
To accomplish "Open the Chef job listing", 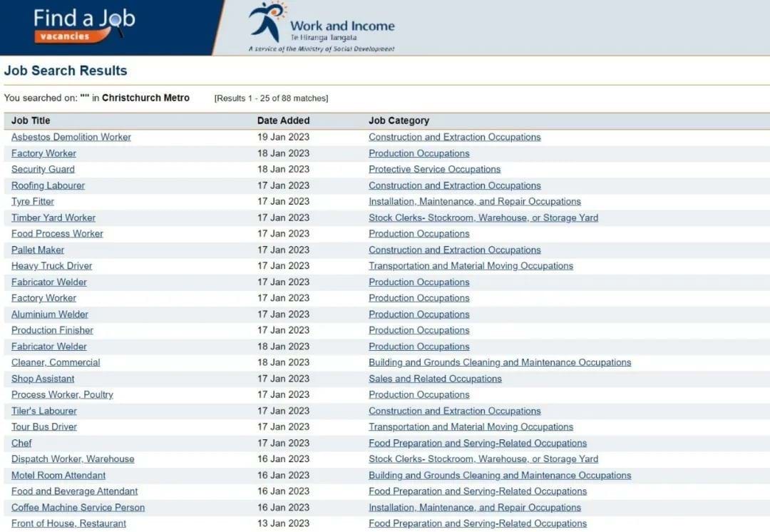I will (x=21, y=443).
